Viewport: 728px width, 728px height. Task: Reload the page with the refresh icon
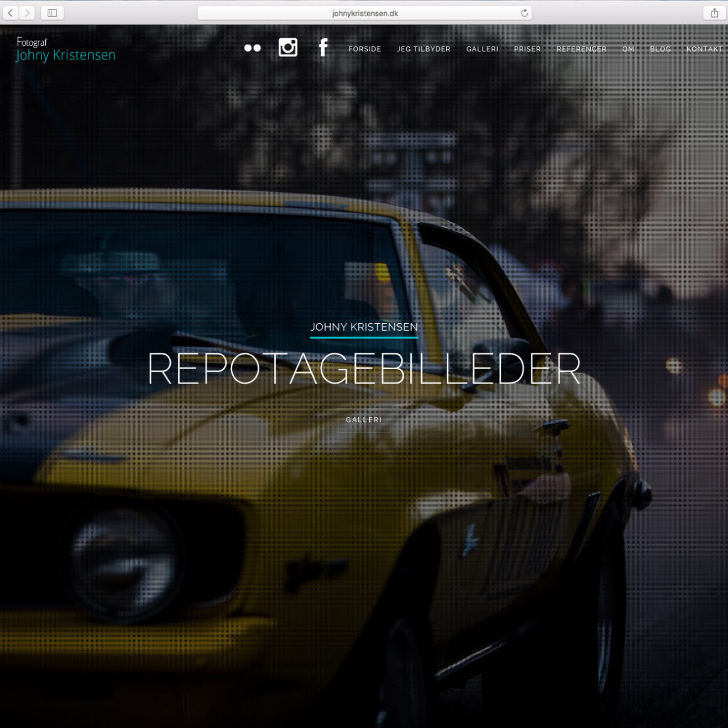point(524,13)
